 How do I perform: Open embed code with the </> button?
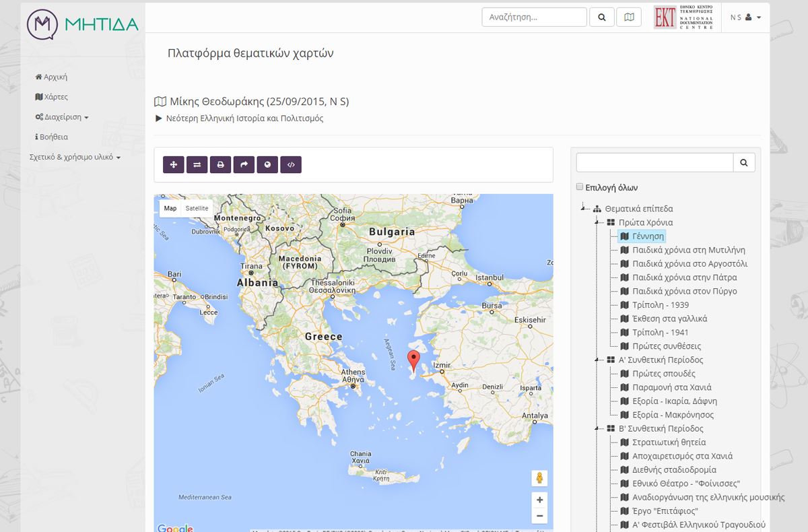[x=291, y=164]
